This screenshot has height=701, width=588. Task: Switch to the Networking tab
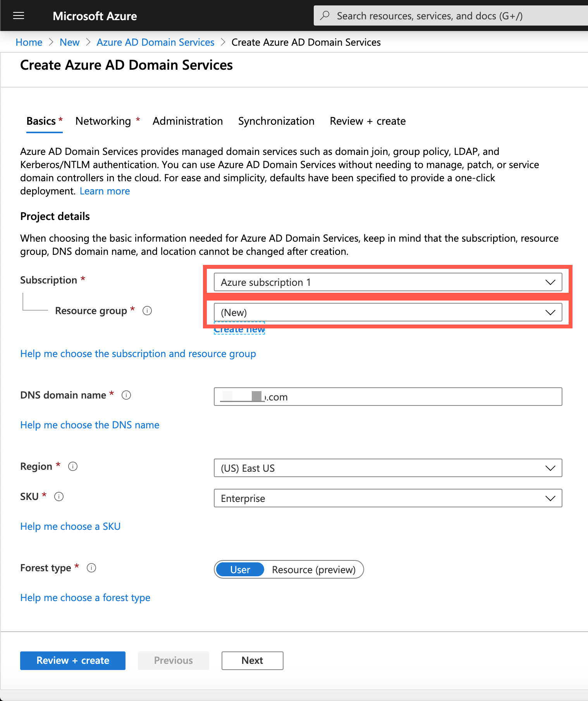tap(108, 121)
